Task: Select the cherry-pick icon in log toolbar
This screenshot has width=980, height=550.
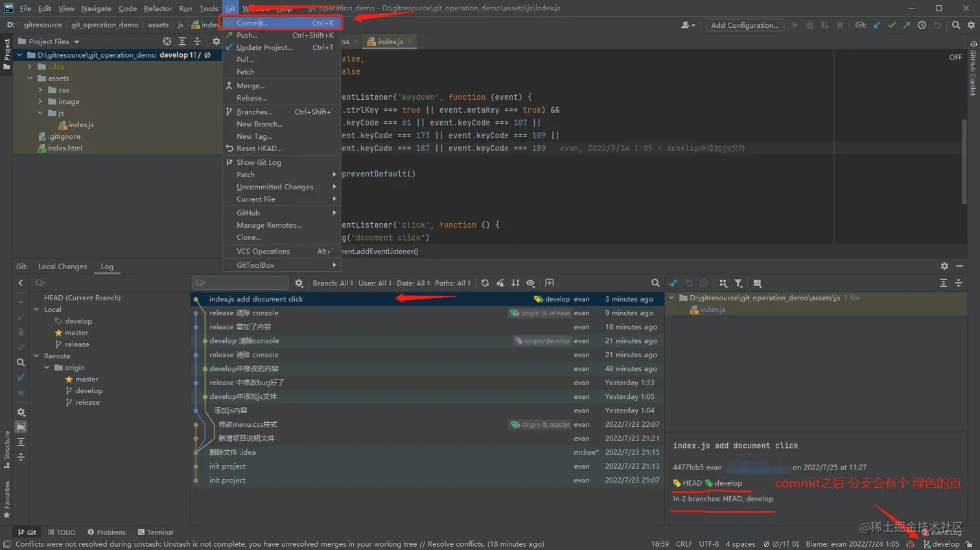Action: coord(500,283)
